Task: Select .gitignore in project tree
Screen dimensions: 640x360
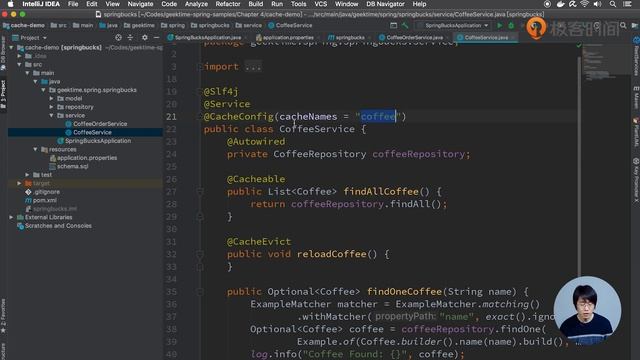Action: (47, 191)
